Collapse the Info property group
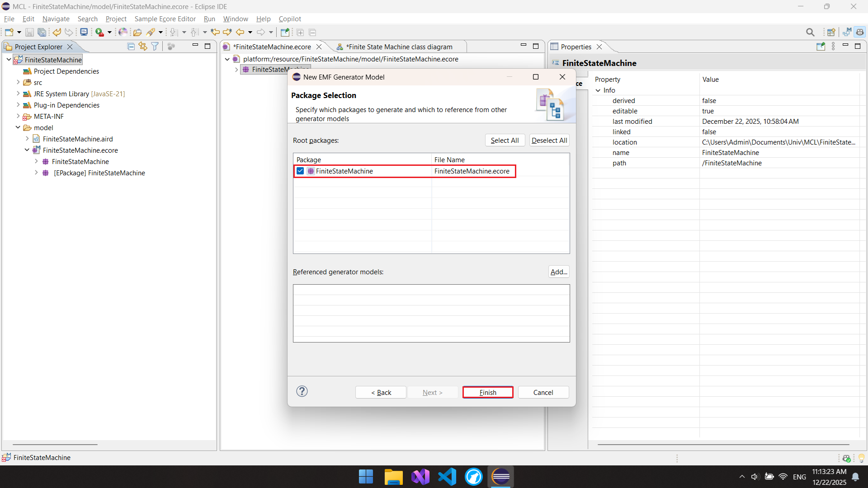 [x=598, y=90]
